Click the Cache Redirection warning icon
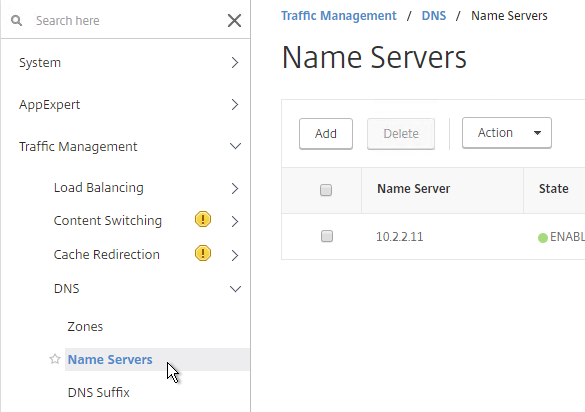Viewport: 585px width, 412px height. tap(203, 253)
